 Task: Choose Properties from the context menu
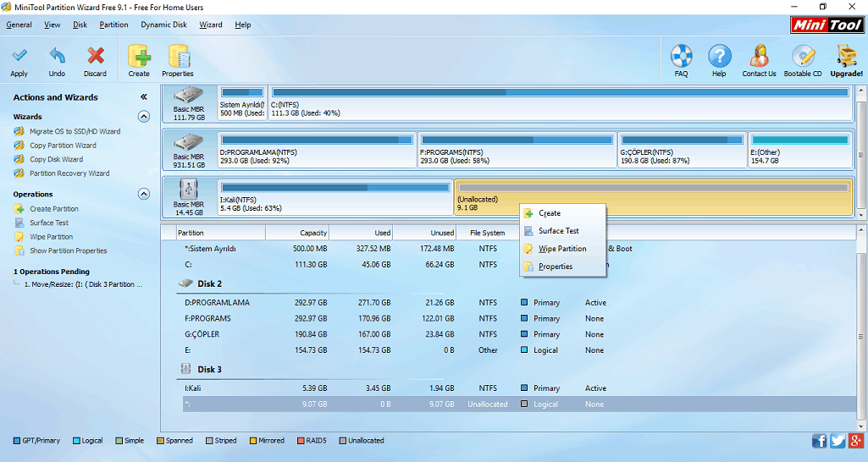563,267
